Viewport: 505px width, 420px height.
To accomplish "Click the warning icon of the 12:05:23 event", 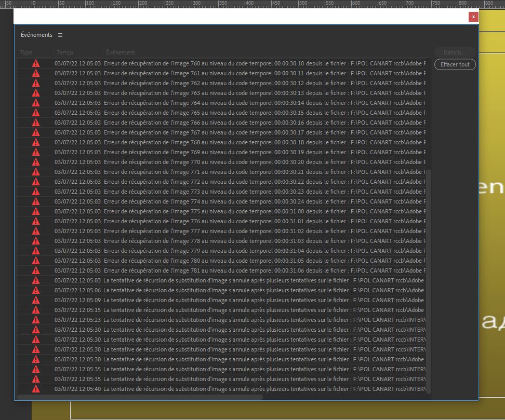I will (36, 320).
